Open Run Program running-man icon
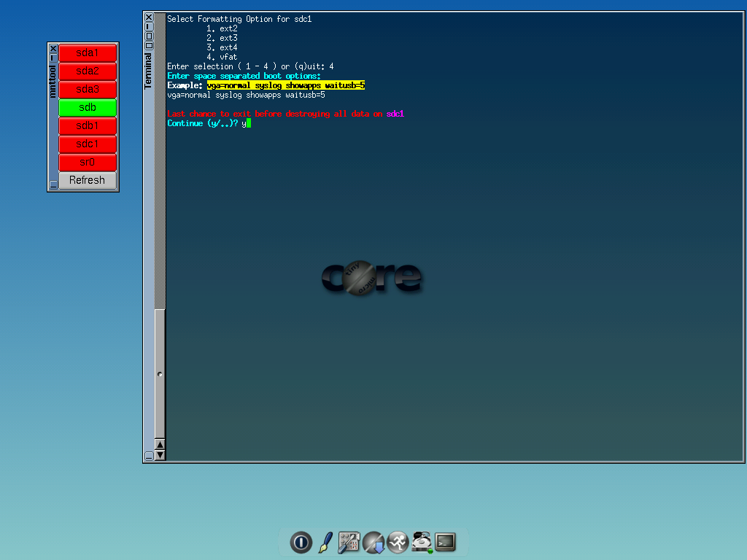 point(398,542)
